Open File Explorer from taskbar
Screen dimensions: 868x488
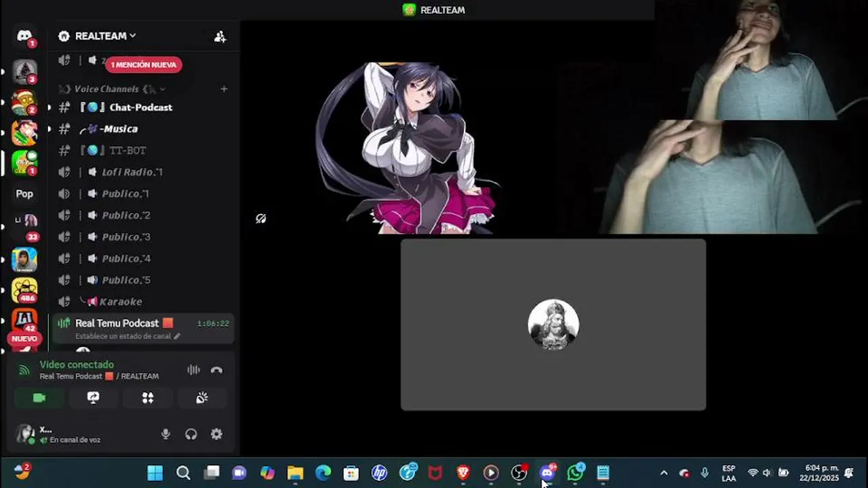tap(295, 473)
